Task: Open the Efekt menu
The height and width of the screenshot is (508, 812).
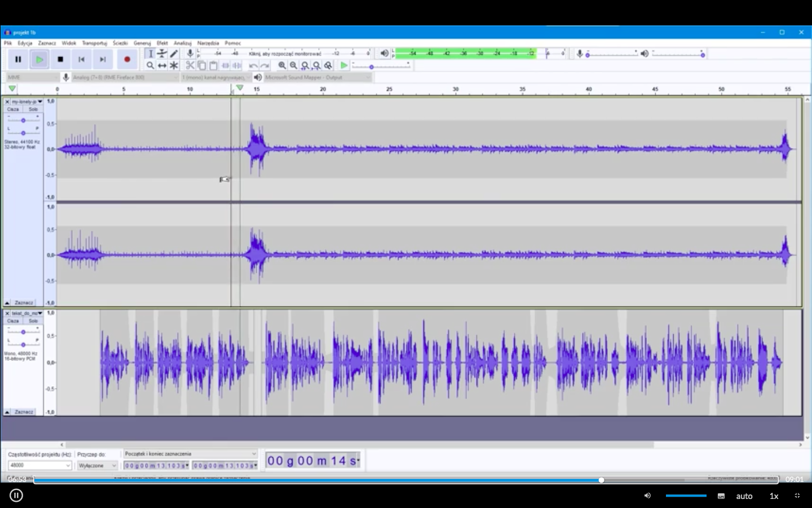Action: pyautogui.click(x=162, y=43)
